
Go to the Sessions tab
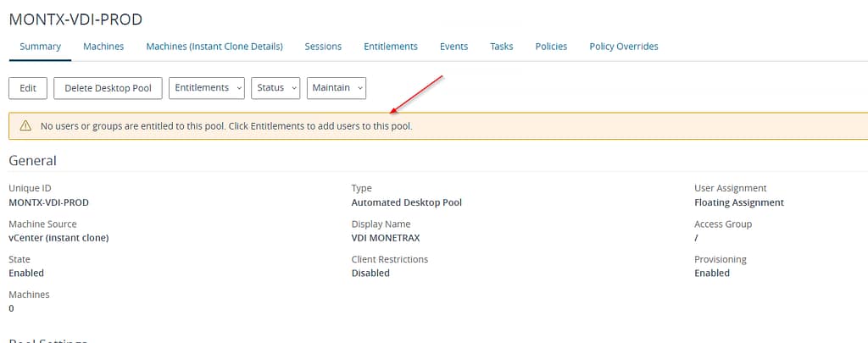[x=323, y=47]
